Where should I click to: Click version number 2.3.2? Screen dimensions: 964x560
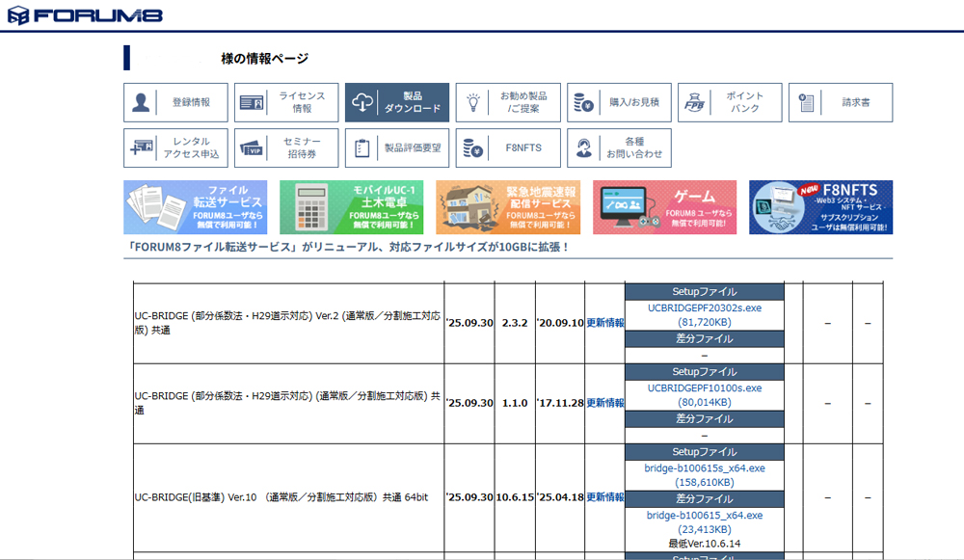pyautogui.click(x=515, y=323)
